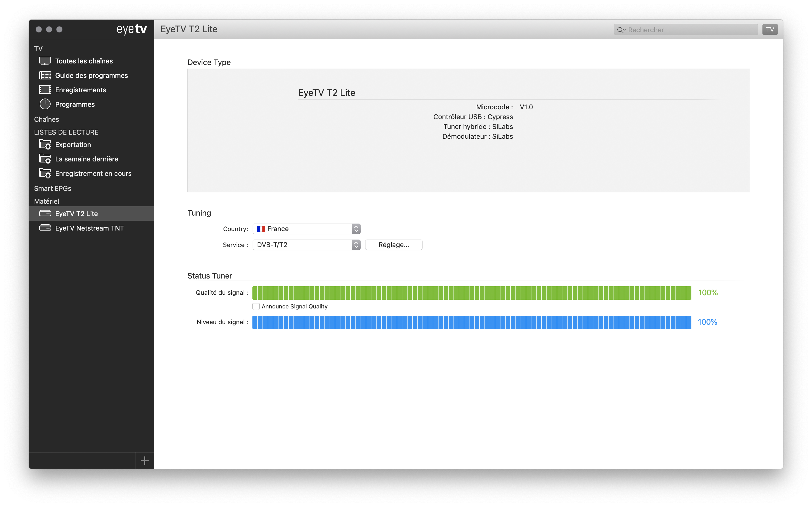
Task: Click the Smart EPGs section header
Action: pyautogui.click(x=53, y=189)
